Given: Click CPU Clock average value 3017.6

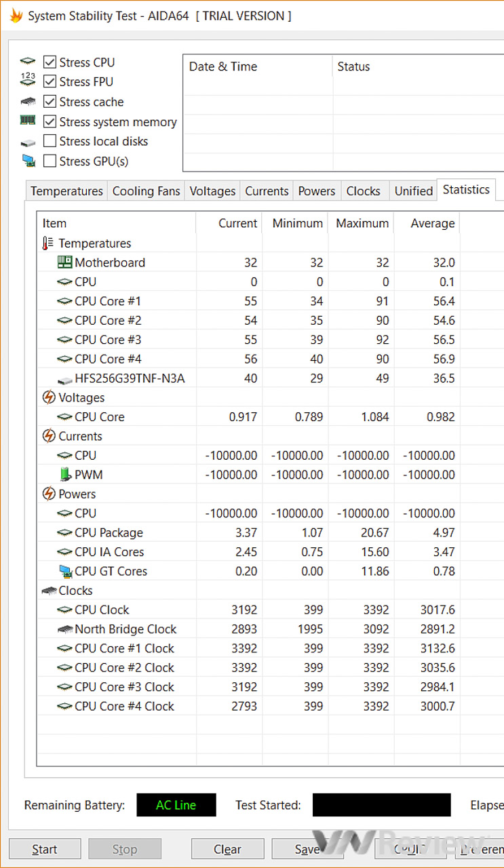Looking at the screenshot, I should [x=438, y=610].
